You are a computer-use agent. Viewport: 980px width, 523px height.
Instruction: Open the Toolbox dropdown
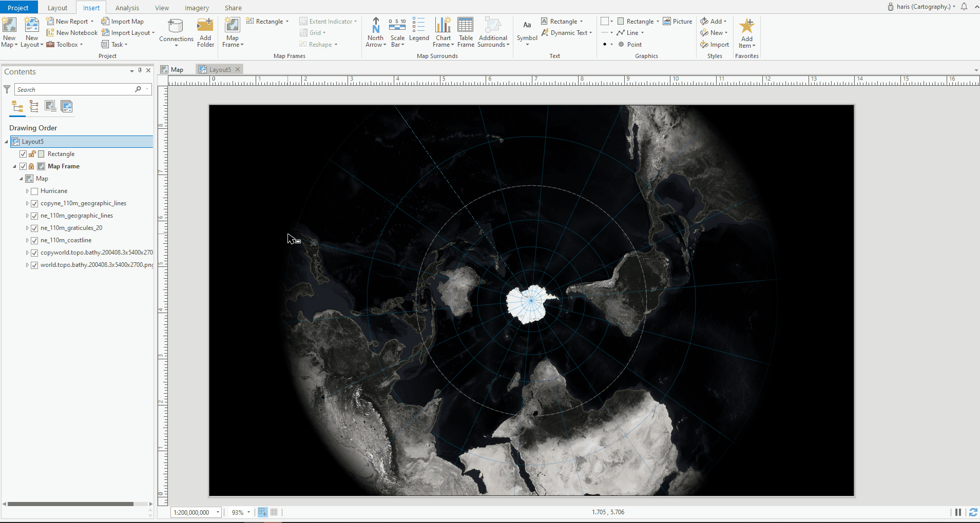click(81, 45)
